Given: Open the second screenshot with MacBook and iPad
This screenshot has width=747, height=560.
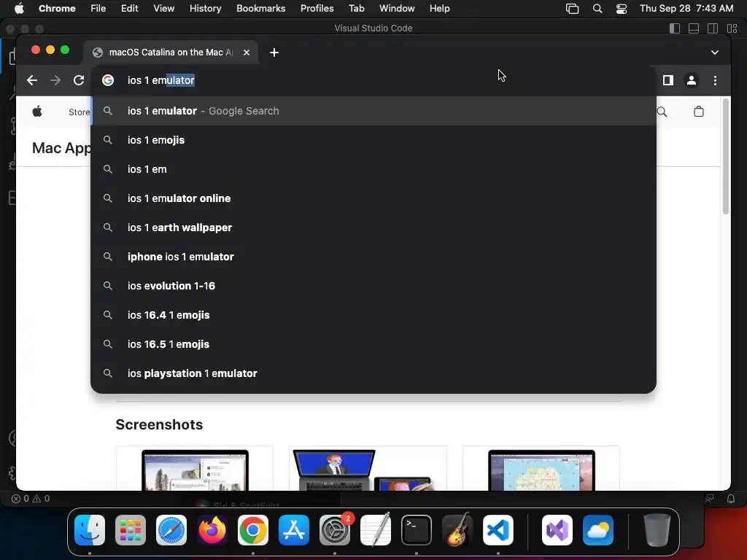Looking at the screenshot, I should click(368, 469).
